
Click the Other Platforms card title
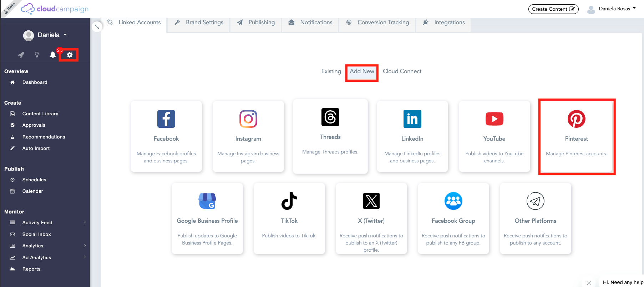[536, 221]
